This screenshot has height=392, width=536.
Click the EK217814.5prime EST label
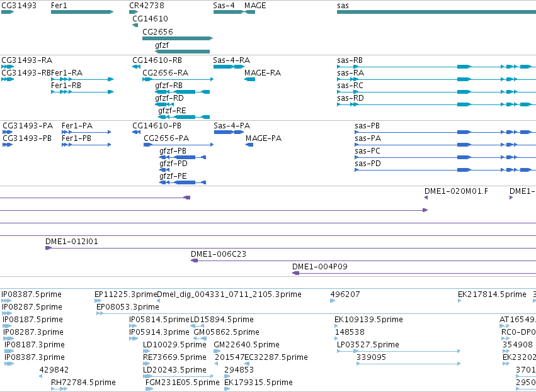tap(492, 294)
